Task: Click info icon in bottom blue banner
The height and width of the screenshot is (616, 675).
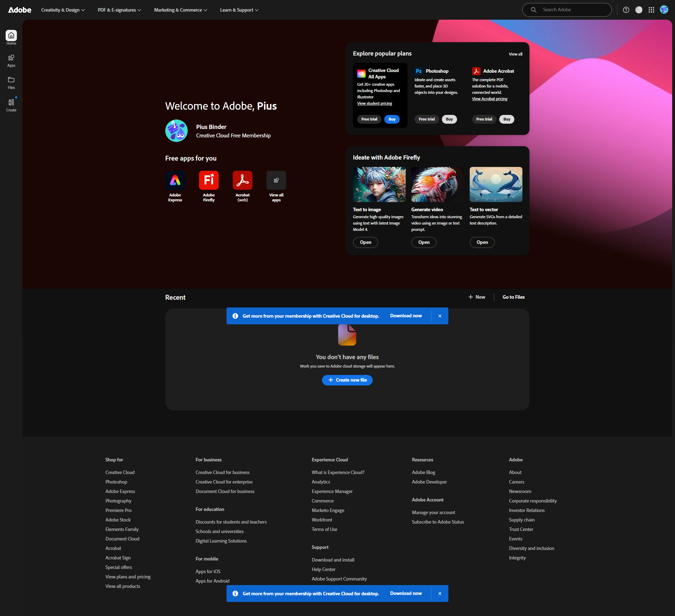Action: (x=235, y=594)
